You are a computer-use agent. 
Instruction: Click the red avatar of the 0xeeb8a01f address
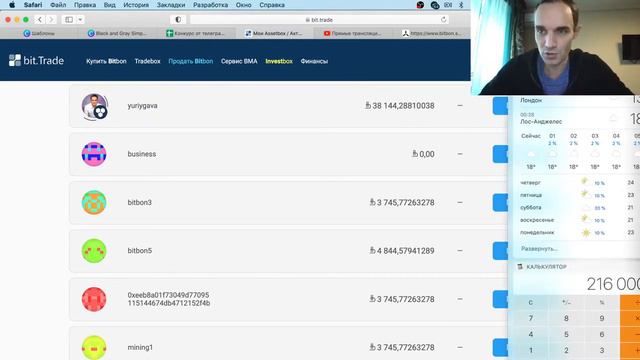click(94, 299)
